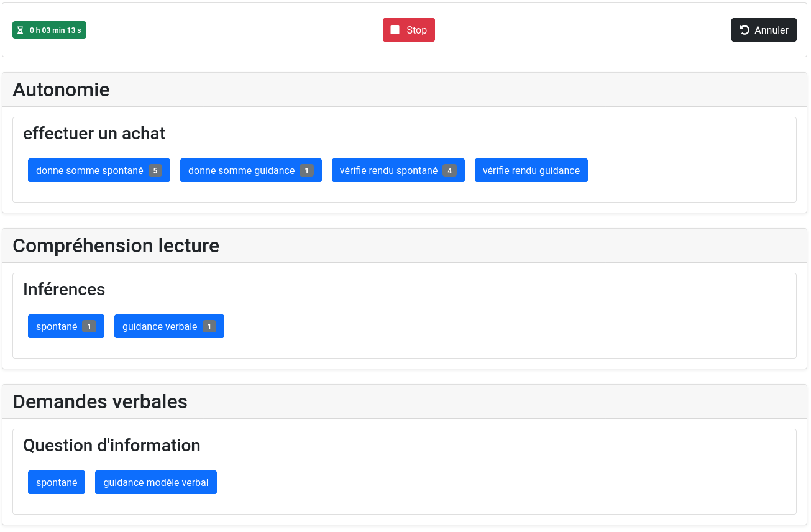Click the elapsed time timer badge
Image resolution: width=811 pixels, height=532 pixels.
(x=49, y=30)
